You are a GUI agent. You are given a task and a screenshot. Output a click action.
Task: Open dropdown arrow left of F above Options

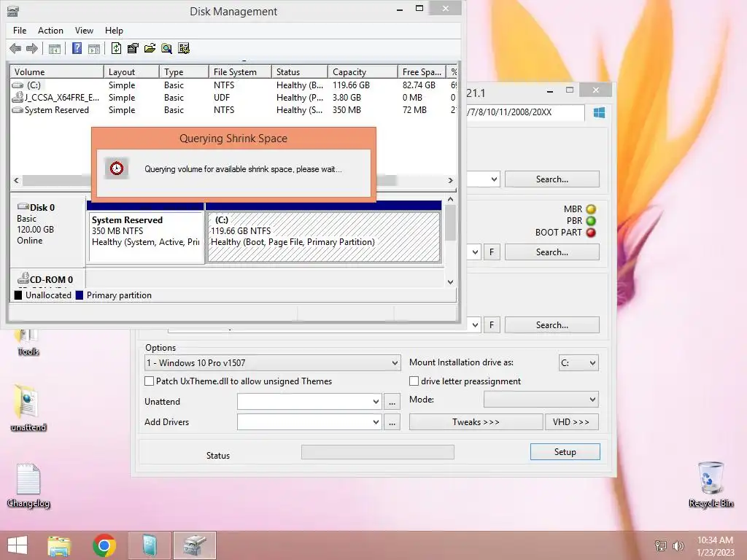coord(475,324)
